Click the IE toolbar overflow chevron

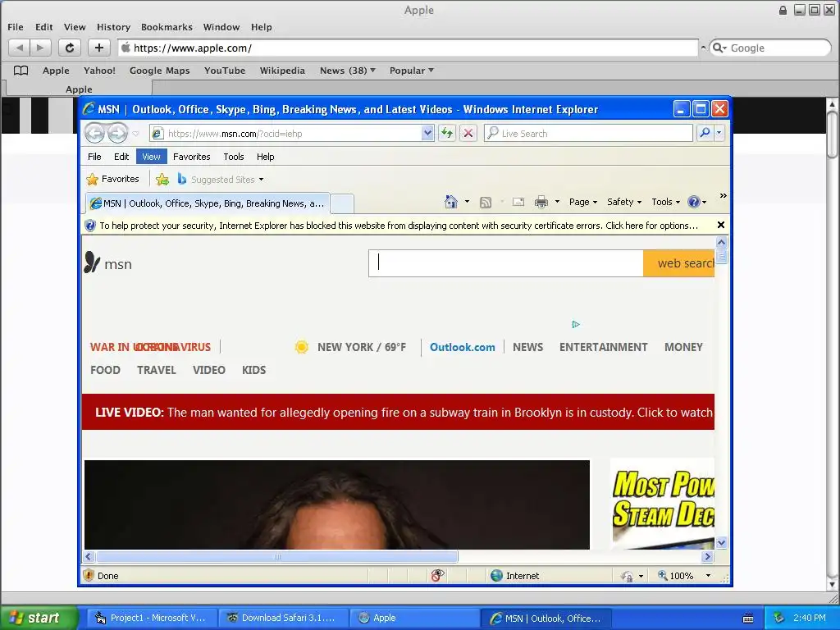[x=723, y=195]
